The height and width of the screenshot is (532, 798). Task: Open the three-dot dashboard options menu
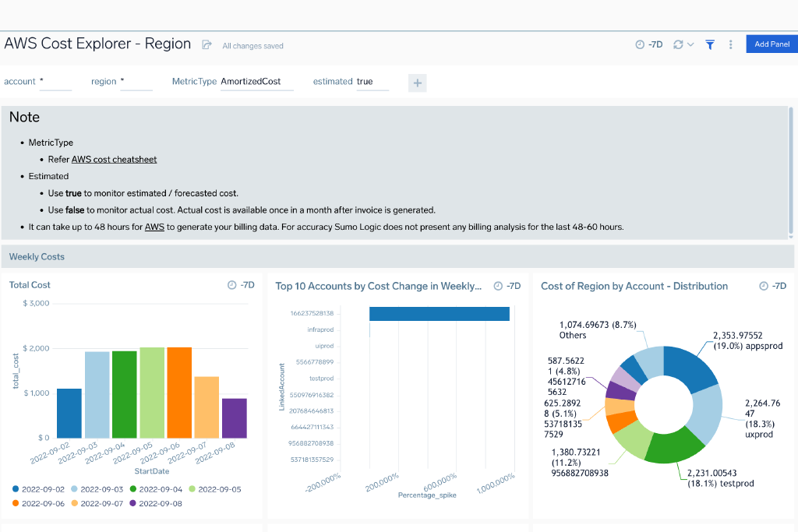pyautogui.click(x=730, y=44)
